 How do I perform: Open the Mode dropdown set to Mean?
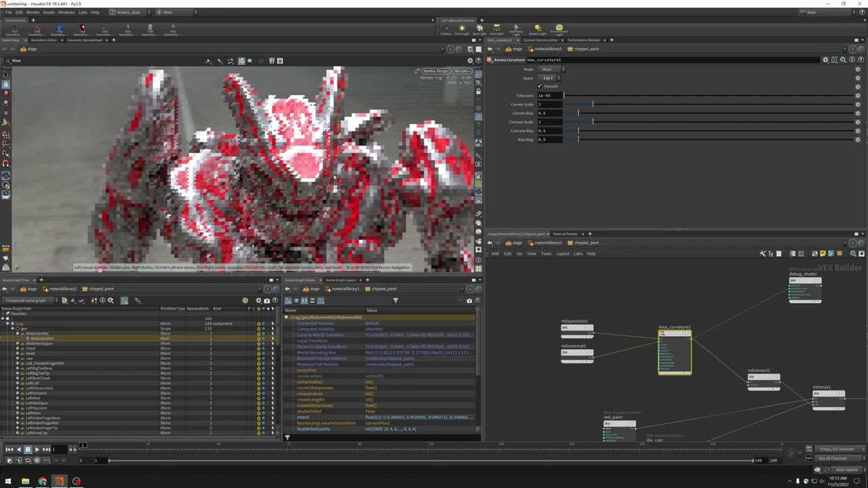(x=551, y=69)
